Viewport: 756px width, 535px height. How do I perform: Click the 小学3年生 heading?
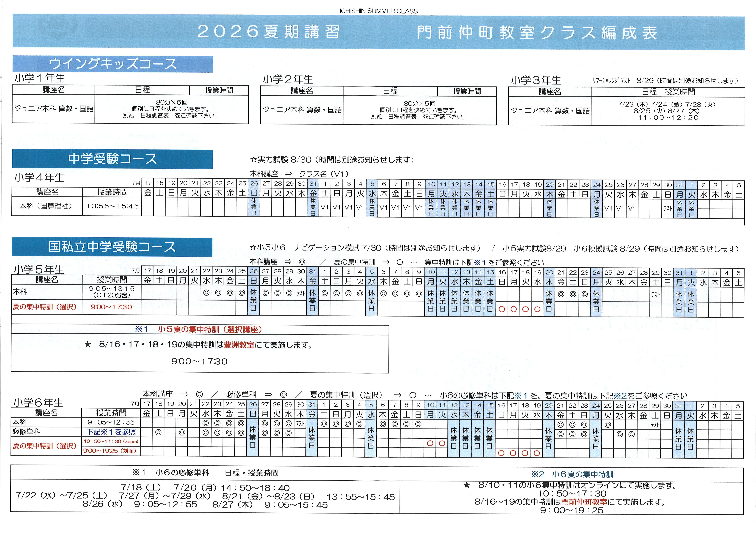point(536,80)
